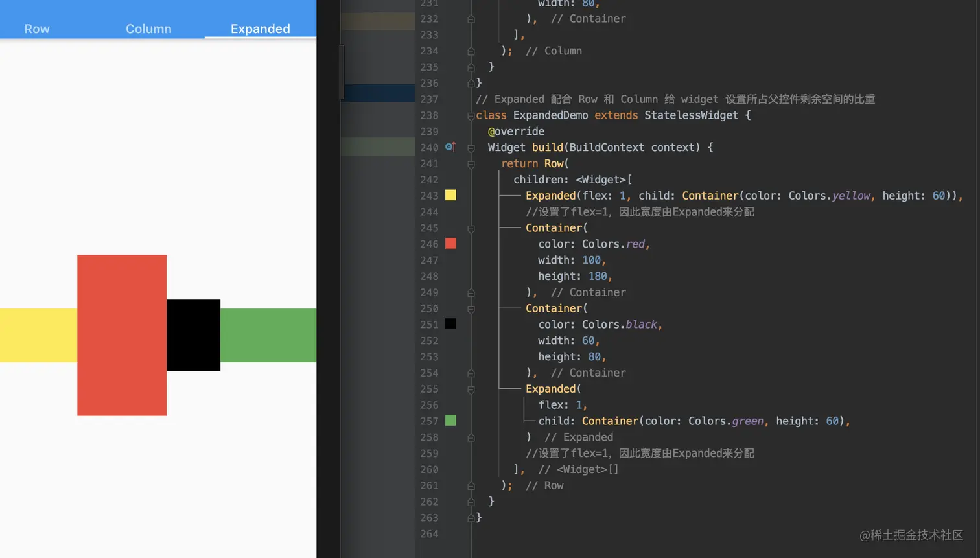Click fold end marker on line 258

point(471,437)
